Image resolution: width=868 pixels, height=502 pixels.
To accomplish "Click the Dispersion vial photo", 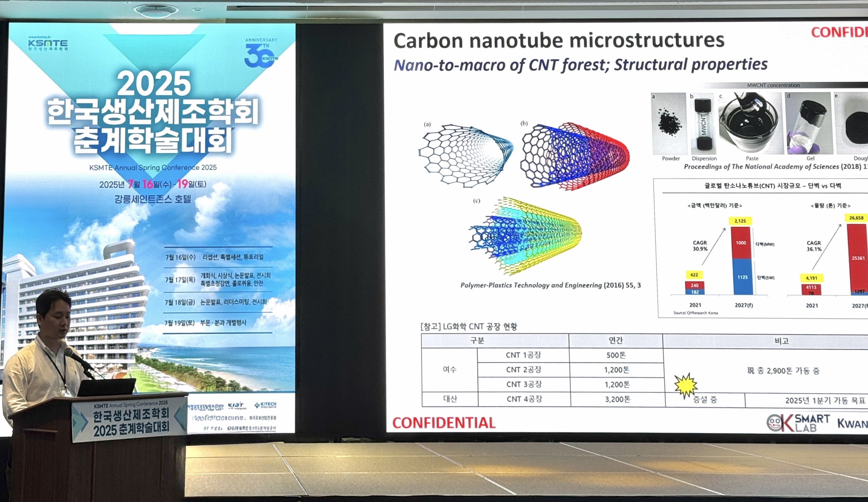I will pos(703,124).
